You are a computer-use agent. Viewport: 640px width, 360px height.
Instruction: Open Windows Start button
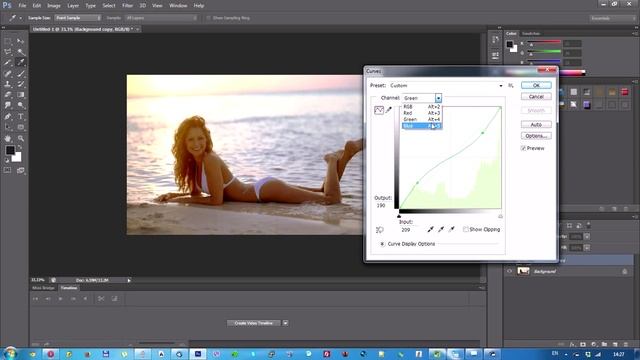point(9,354)
